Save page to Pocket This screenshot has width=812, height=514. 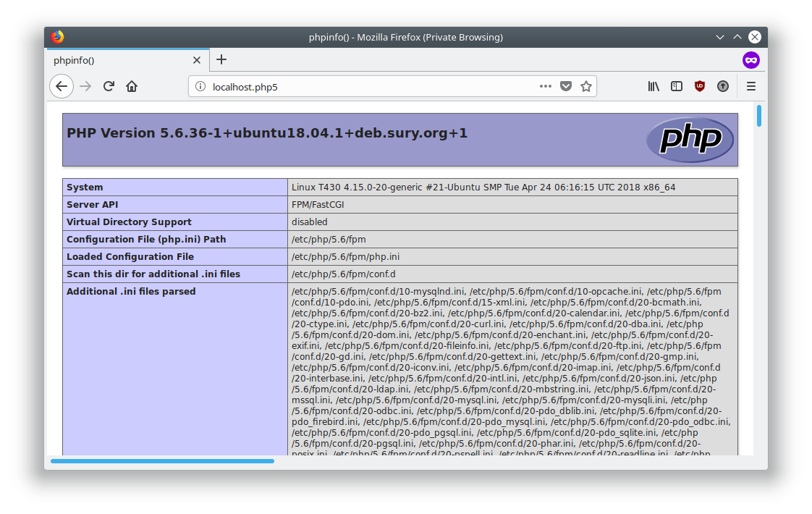[566, 86]
